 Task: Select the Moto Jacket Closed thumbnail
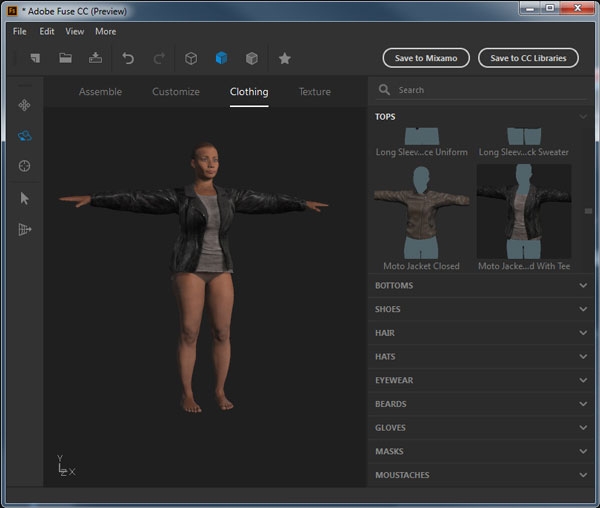(421, 212)
